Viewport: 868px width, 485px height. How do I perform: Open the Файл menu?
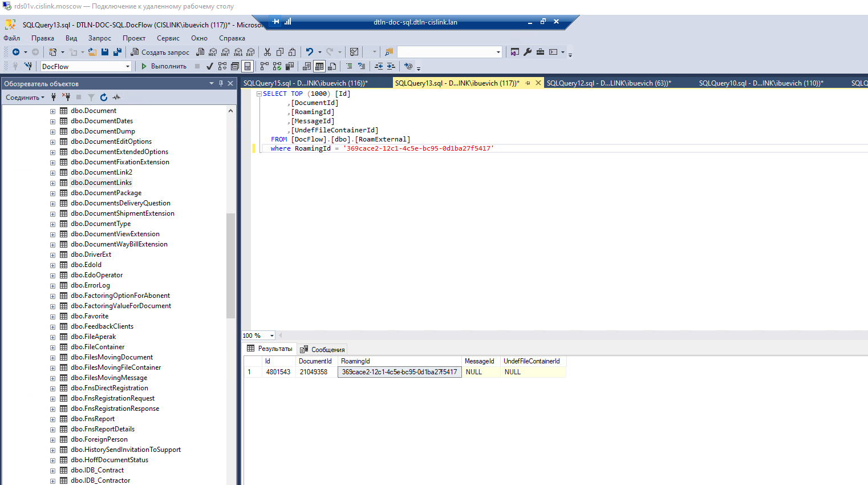[11, 38]
